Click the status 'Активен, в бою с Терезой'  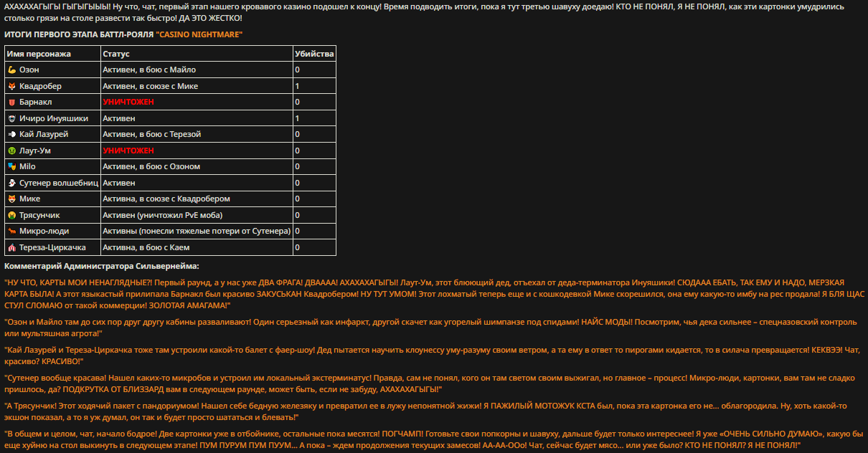[x=152, y=134]
